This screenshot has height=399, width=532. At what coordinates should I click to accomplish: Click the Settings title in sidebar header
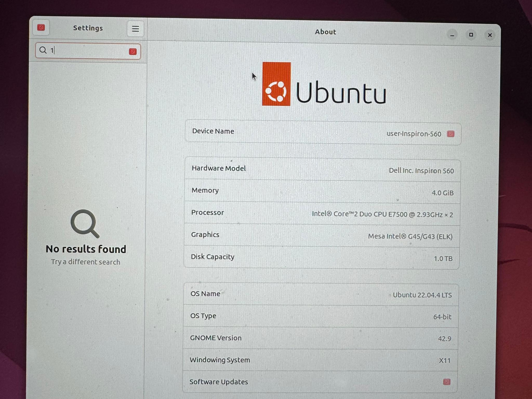[88, 28]
